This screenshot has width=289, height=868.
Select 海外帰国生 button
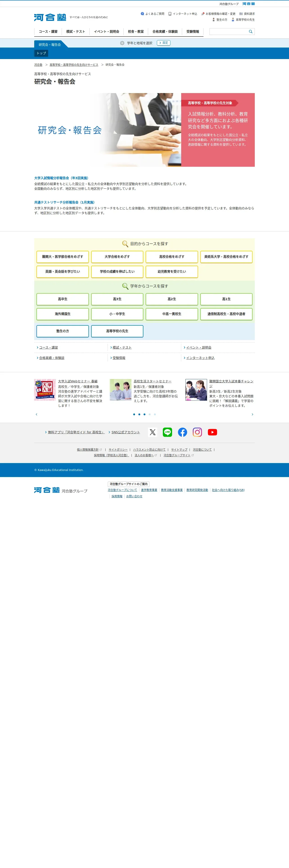pos(63,314)
